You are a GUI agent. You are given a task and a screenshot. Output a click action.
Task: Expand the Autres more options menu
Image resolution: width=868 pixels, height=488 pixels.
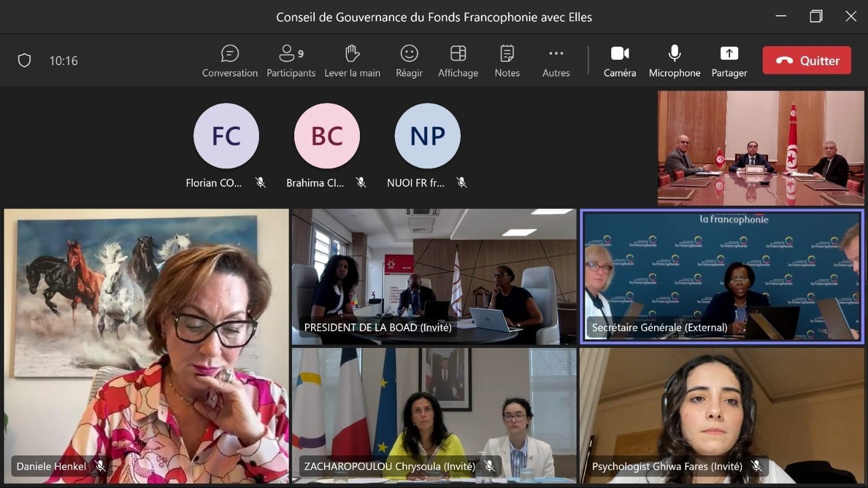(556, 61)
